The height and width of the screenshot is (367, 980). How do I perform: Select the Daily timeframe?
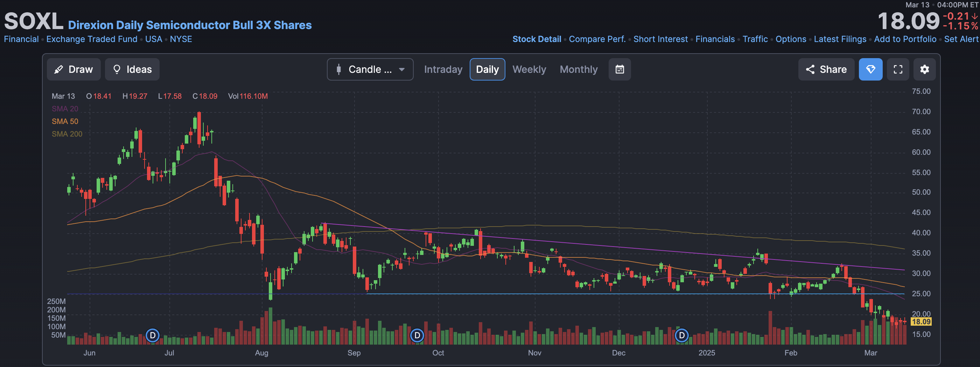coord(487,69)
